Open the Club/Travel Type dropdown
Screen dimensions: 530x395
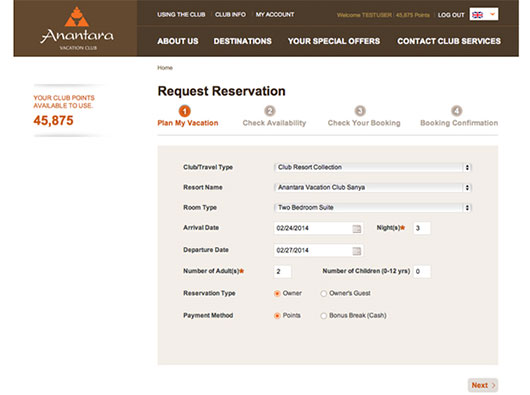point(372,167)
